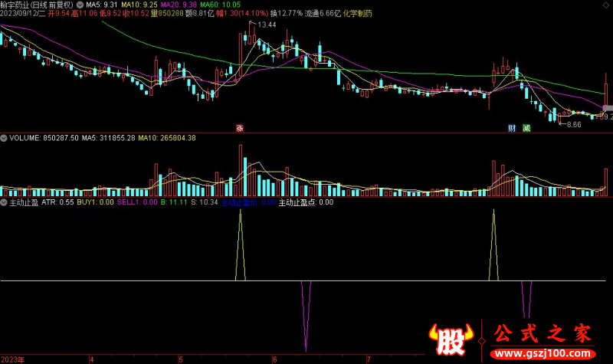Click the date 2023/09/12/二
This screenshot has height=364, width=613.
click(23, 13)
